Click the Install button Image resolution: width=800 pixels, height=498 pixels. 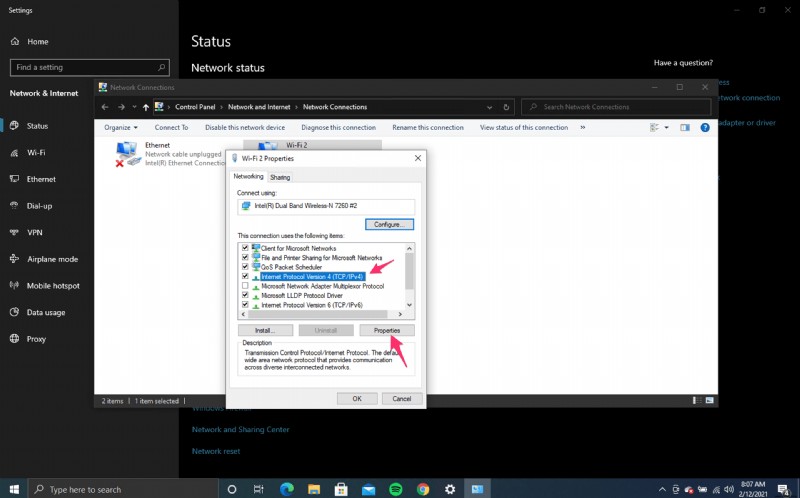265,331
